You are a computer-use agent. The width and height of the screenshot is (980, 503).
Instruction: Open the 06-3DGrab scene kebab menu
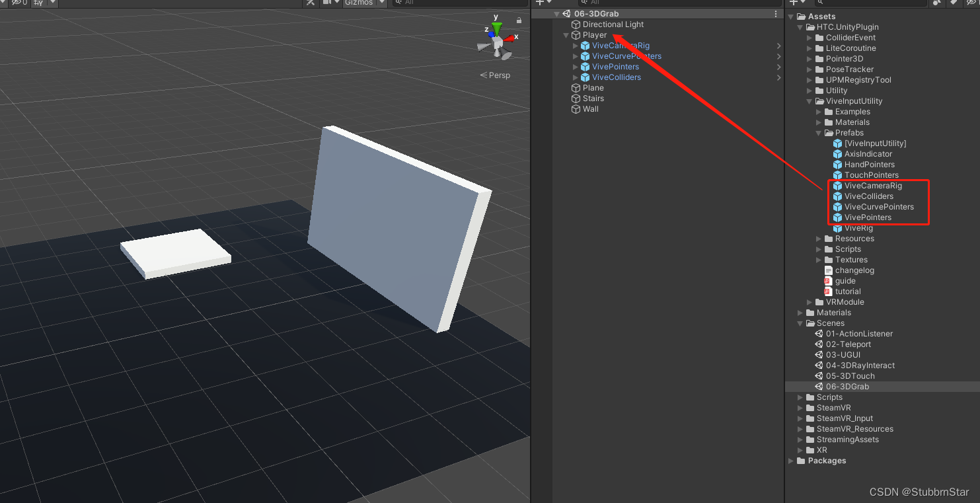point(776,14)
